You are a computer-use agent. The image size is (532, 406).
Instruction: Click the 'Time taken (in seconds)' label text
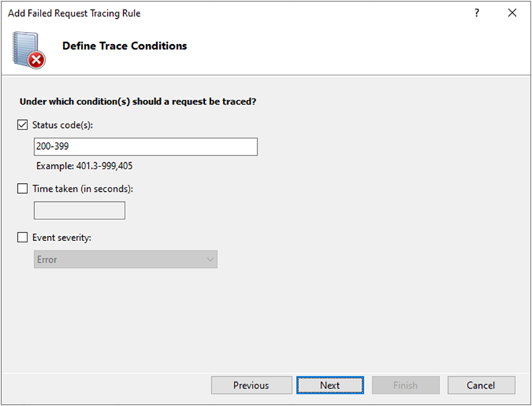[x=83, y=189]
